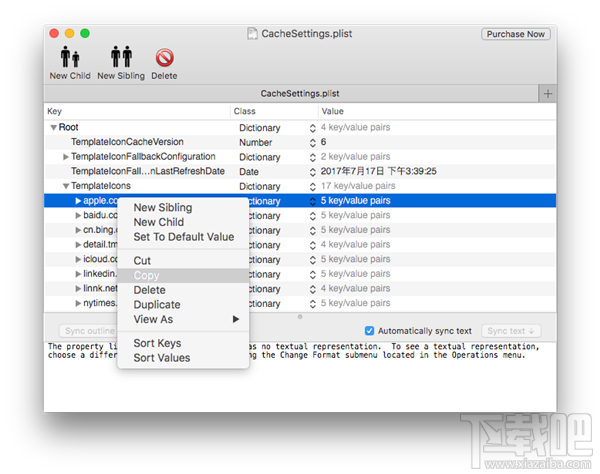Click the value 6 in the Value column

click(x=323, y=142)
